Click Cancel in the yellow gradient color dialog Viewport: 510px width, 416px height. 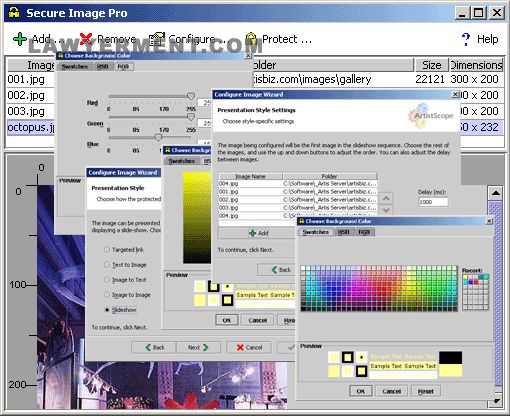[258, 320]
